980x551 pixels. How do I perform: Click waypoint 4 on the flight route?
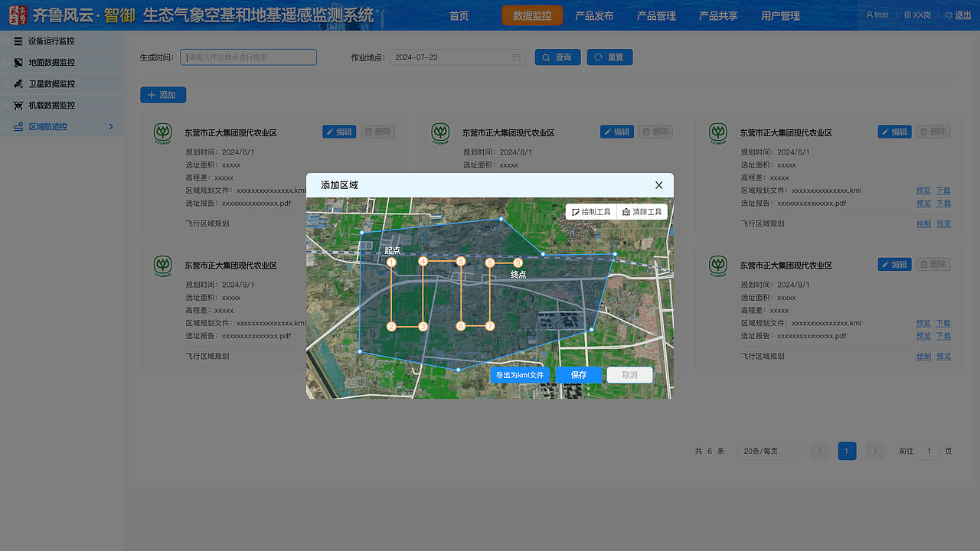point(423,262)
